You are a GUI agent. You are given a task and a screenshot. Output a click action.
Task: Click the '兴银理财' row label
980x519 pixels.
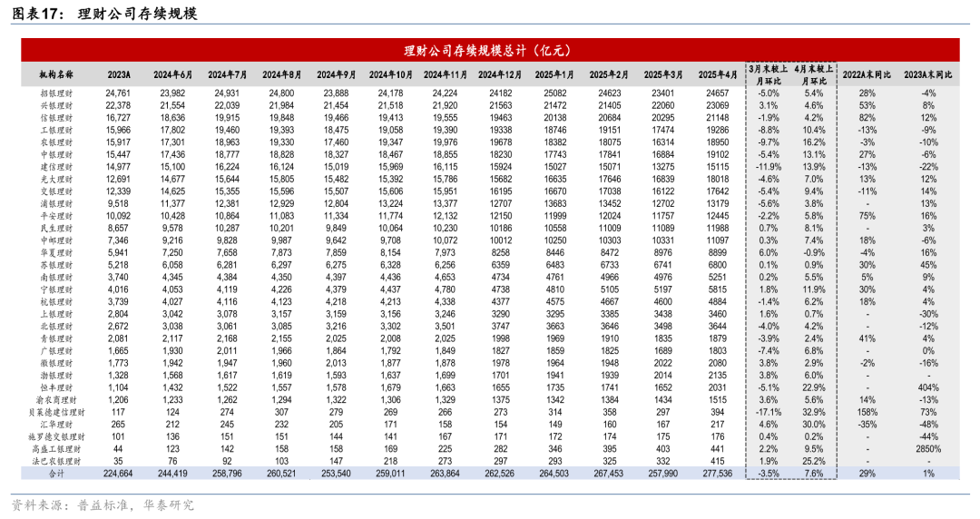point(56,105)
